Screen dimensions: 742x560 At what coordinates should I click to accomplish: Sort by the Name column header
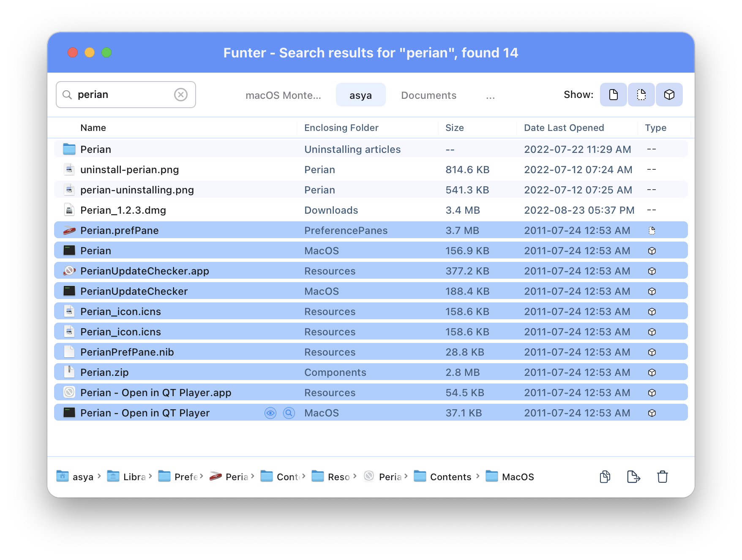coord(93,128)
